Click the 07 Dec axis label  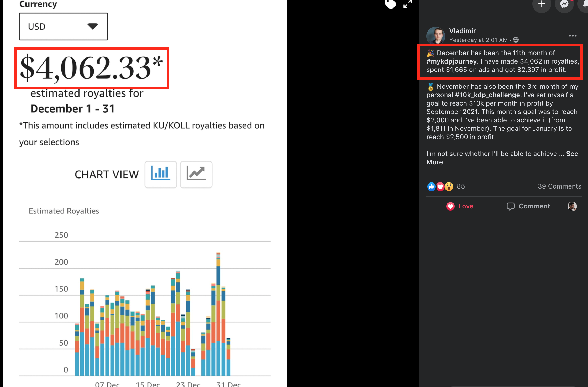107,384
